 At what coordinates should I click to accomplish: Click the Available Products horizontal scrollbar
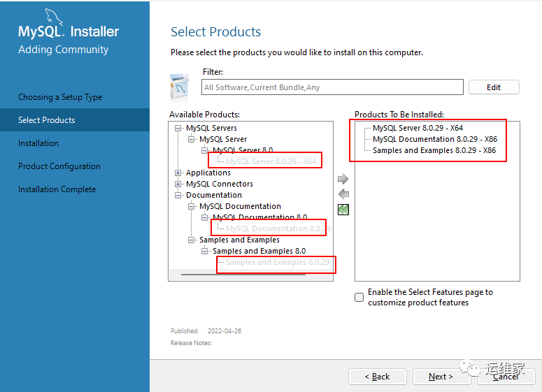click(243, 275)
